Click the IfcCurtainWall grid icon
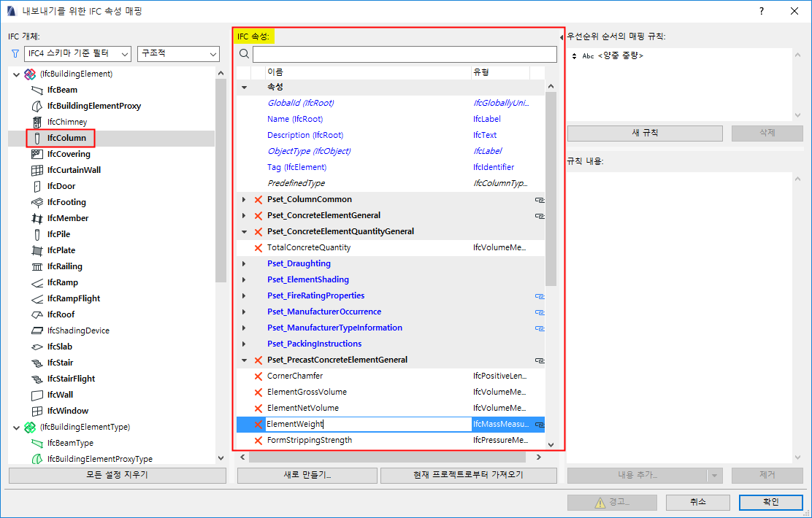The height and width of the screenshot is (518, 812). (x=37, y=170)
